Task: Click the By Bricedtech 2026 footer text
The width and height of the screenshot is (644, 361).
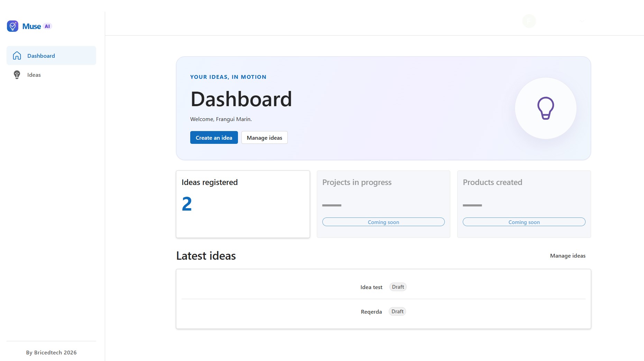Action: pyautogui.click(x=51, y=353)
